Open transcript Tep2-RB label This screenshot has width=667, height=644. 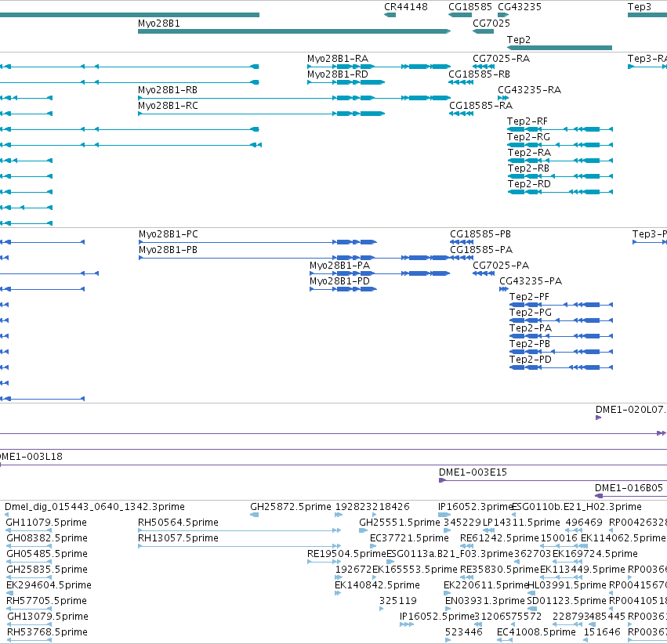528,168
